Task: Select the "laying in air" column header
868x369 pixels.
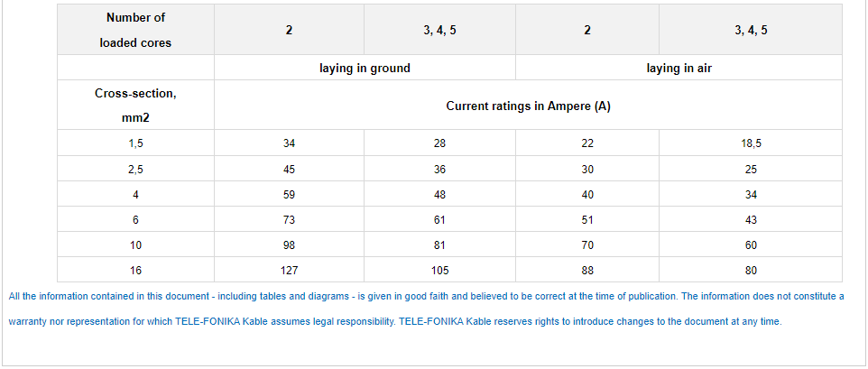Action: 679,68
